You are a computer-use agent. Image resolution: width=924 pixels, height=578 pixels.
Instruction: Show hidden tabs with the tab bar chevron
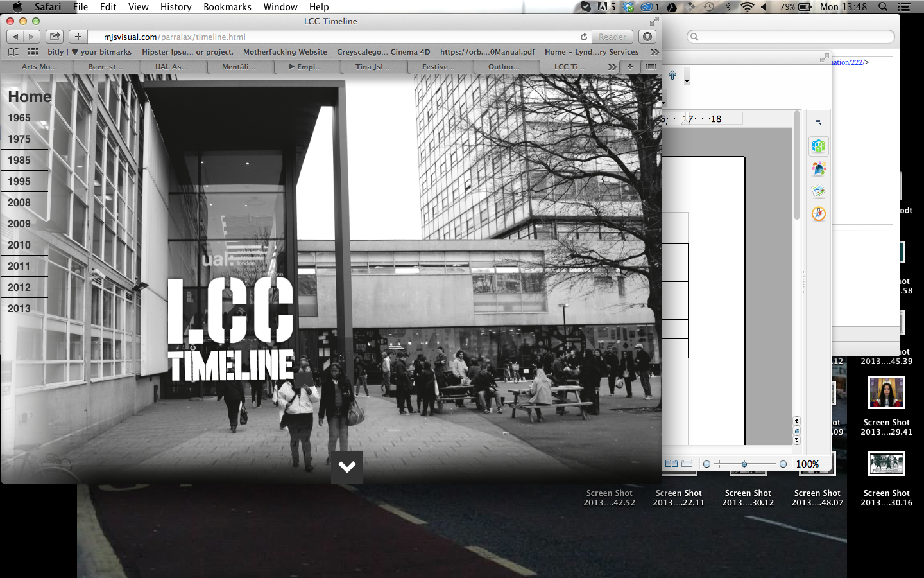tap(612, 66)
